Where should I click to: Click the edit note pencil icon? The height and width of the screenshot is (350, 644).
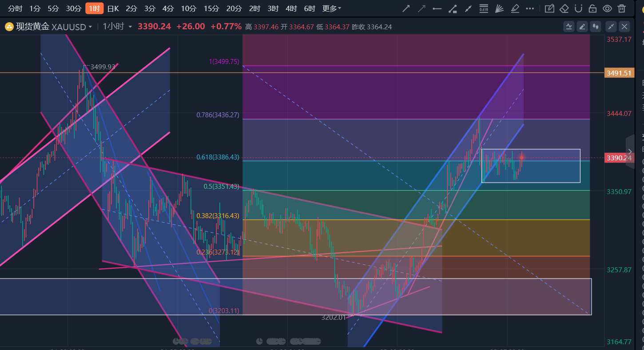coord(549,8)
